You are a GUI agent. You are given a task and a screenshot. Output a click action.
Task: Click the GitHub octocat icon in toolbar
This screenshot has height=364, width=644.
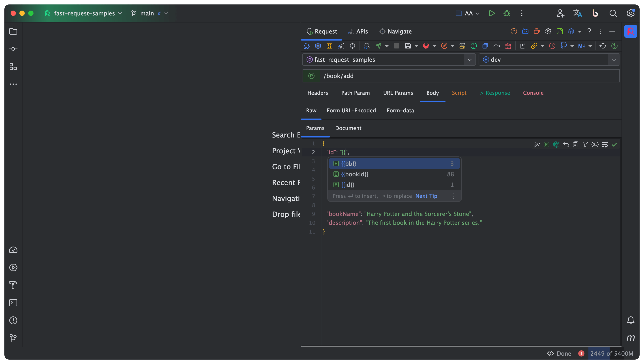point(563,46)
